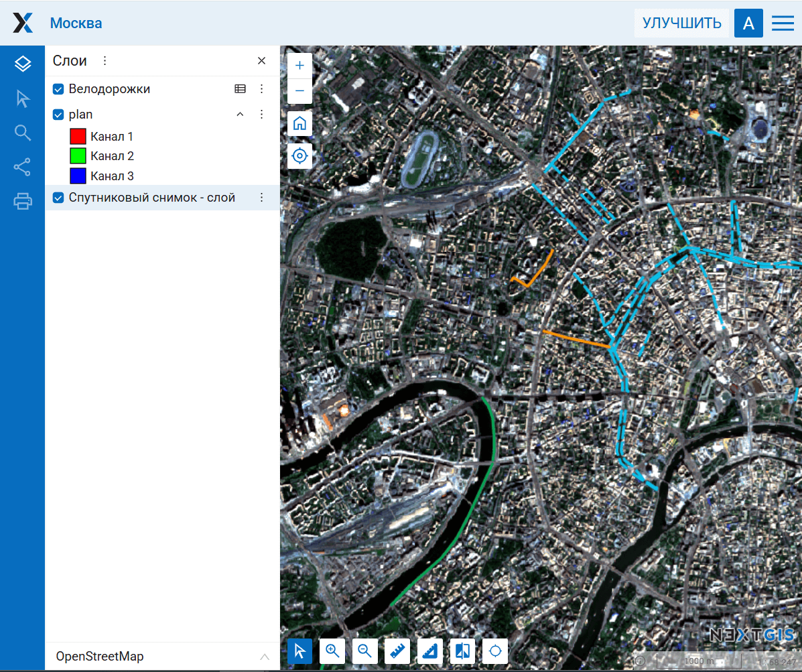Screen dimensions: 802x672
Task: Expand the OpenStreetMap basemap selector
Action: [265, 657]
